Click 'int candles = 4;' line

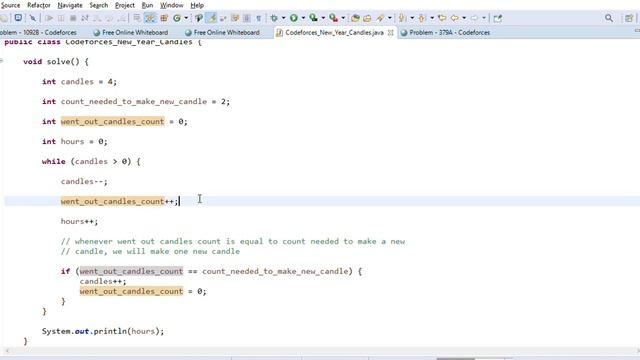(x=79, y=82)
